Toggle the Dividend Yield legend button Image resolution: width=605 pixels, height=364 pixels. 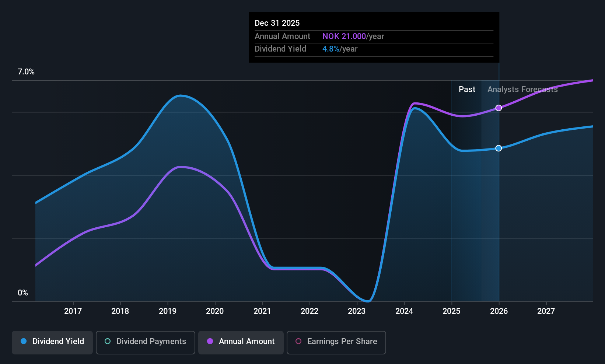coord(52,343)
